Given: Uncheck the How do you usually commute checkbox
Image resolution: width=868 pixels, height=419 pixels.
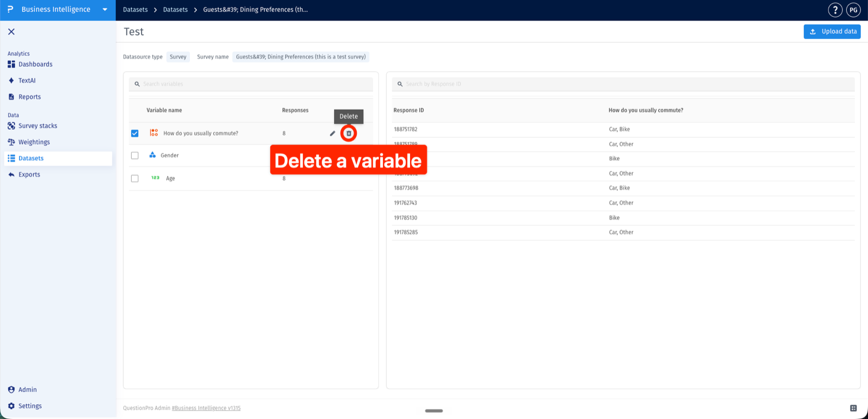Looking at the screenshot, I should point(135,134).
